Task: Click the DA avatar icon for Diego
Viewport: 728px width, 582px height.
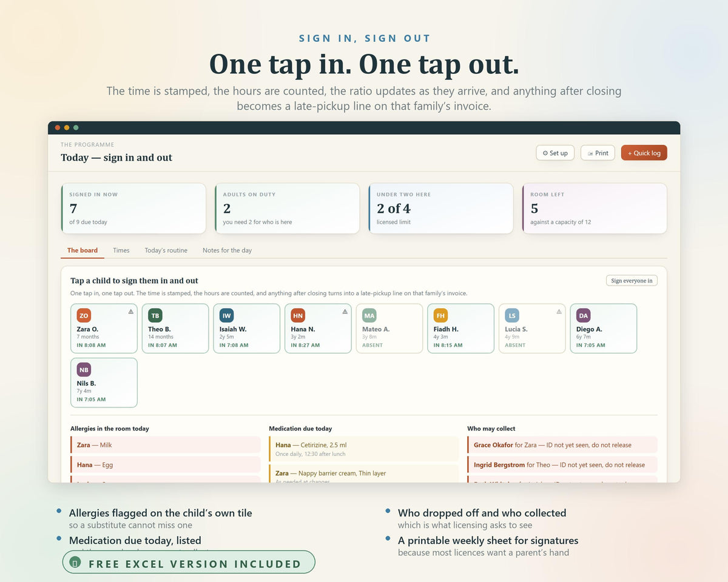Action: tap(584, 315)
